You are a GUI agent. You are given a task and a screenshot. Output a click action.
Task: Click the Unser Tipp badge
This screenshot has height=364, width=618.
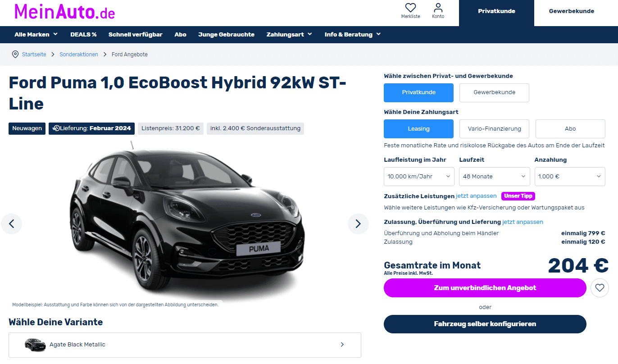point(518,196)
